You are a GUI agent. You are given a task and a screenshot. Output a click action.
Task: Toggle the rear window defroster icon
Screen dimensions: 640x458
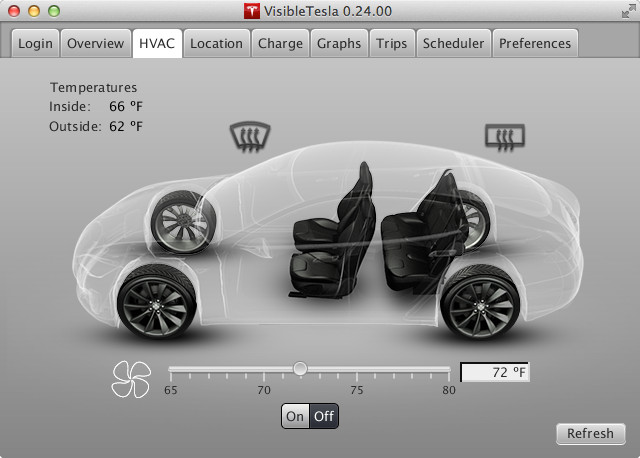505,137
